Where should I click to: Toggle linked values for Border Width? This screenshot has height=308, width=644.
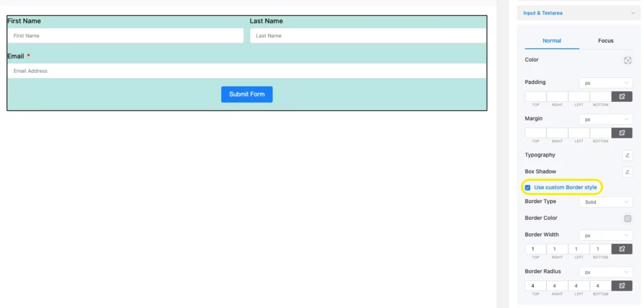[622, 249]
